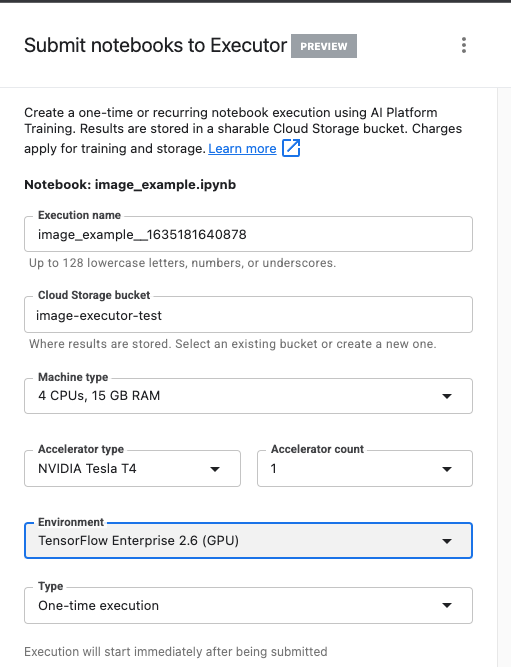Screen dimensions: 511x667
Task: Expand the 4 CPUs, 15 GB RAM selection
Action: pos(248,396)
